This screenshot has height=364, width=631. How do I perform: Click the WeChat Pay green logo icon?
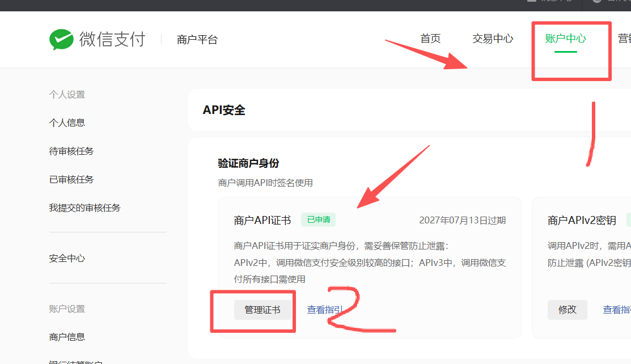tap(61, 39)
